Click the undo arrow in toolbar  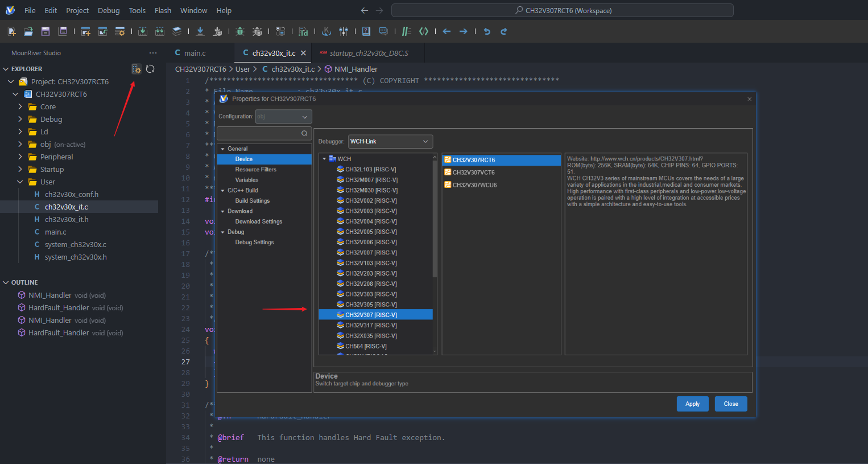(487, 31)
